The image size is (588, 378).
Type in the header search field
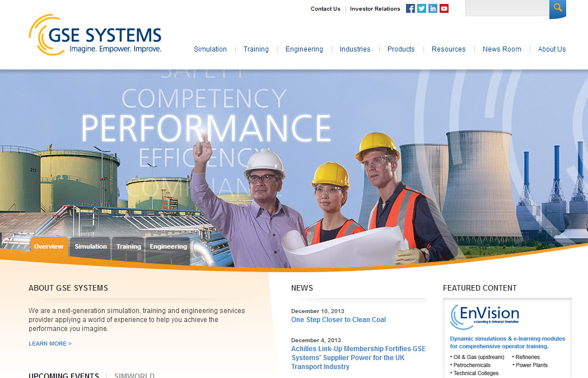click(x=506, y=8)
